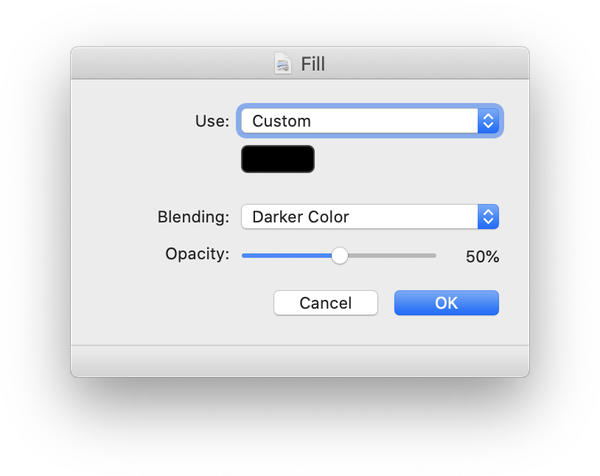Click the dialog's bottom footer bar
This screenshot has width=600, height=476.
click(x=300, y=361)
